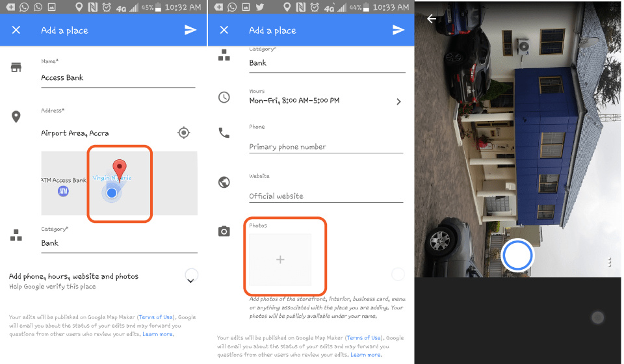
Task: Open Category Bank on left screen
Action: pyautogui.click(x=120, y=243)
